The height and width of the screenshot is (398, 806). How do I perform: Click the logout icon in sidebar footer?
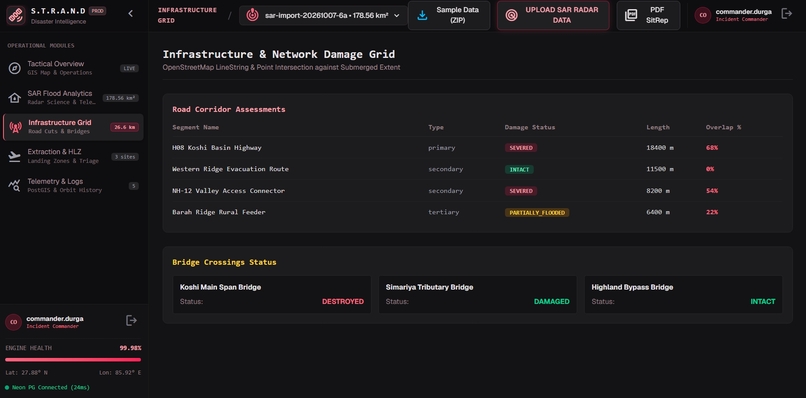click(131, 320)
